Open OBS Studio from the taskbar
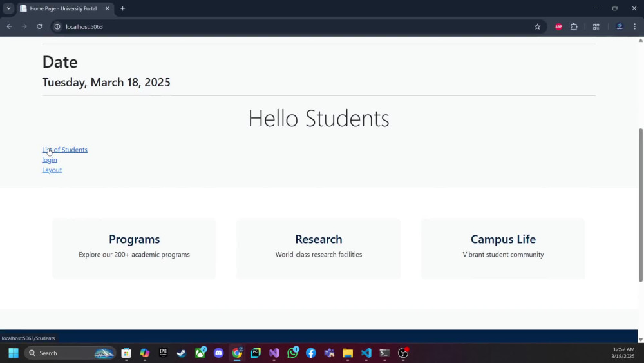Image resolution: width=644 pixels, height=363 pixels. pyautogui.click(x=403, y=353)
